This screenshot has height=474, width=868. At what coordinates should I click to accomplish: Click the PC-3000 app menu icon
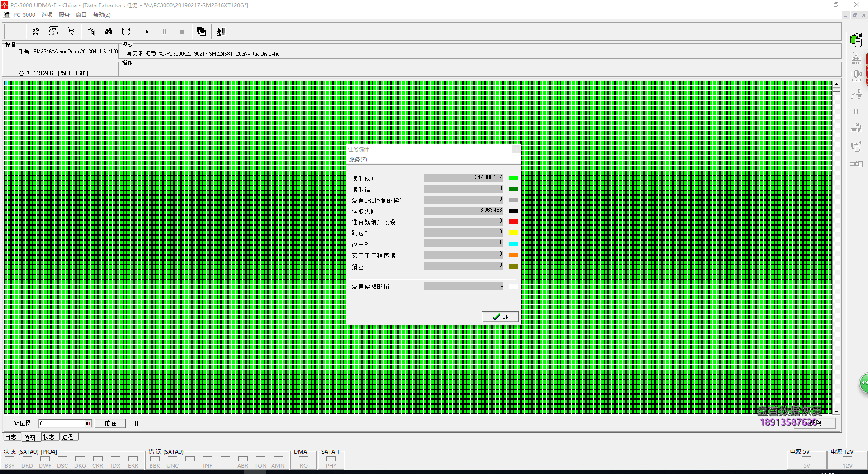7,15
